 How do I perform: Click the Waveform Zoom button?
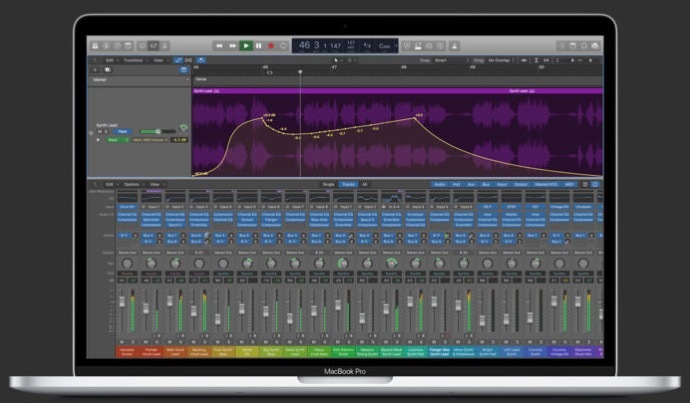click(x=524, y=60)
